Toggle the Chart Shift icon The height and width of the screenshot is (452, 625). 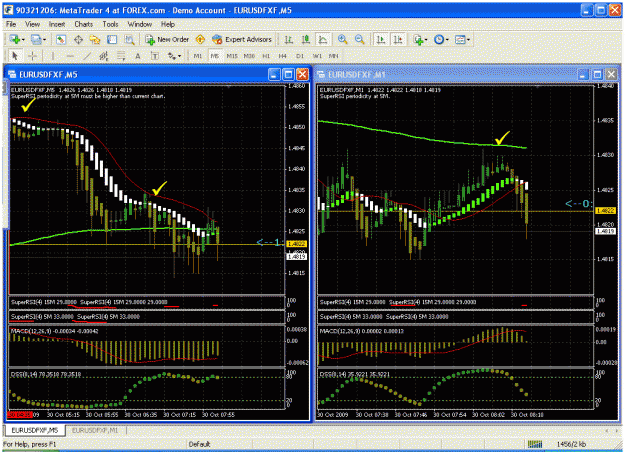coord(398,39)
